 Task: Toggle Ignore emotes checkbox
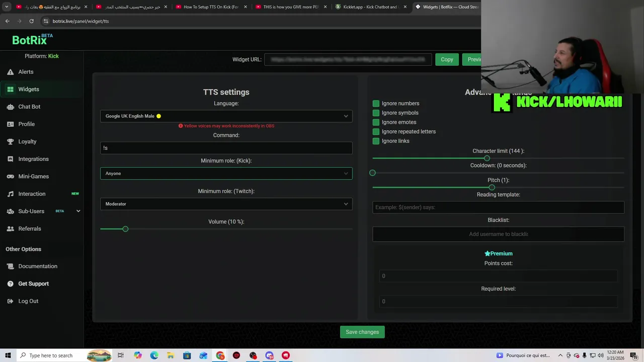coord(376,122)
